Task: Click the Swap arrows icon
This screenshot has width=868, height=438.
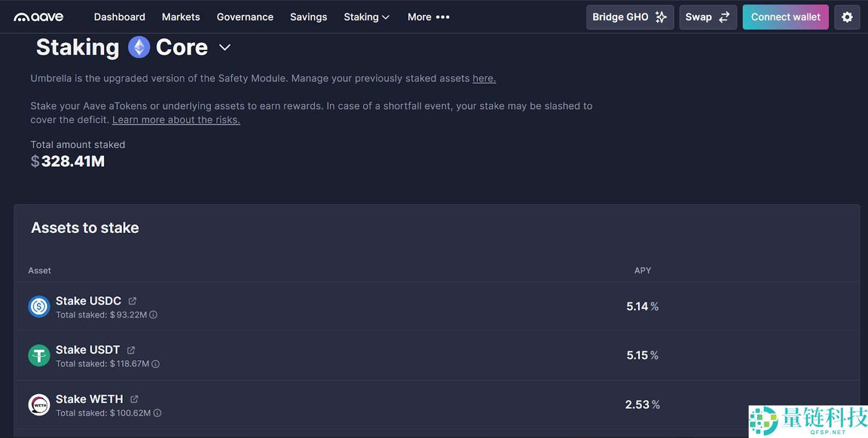Action: coord(724,17)
